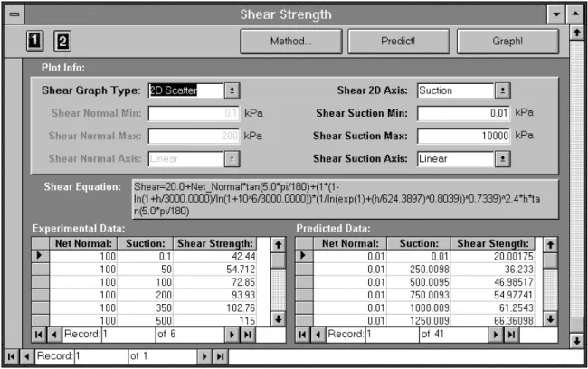Click main form scroll up arrow
588x369 pixels.
pyautogui.click(x=577, y=33)
